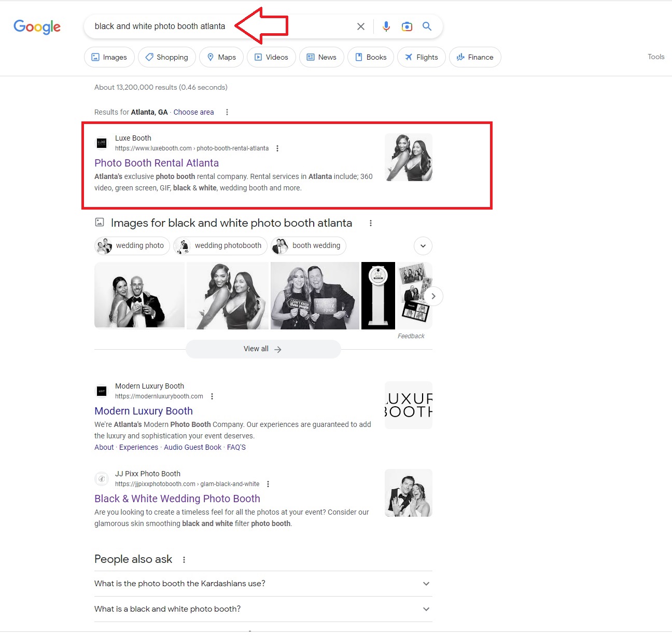Screen dimensions: 672x635
Task: Open the Black & White Wedding Photo Booth result
Action: click(177, 499)
